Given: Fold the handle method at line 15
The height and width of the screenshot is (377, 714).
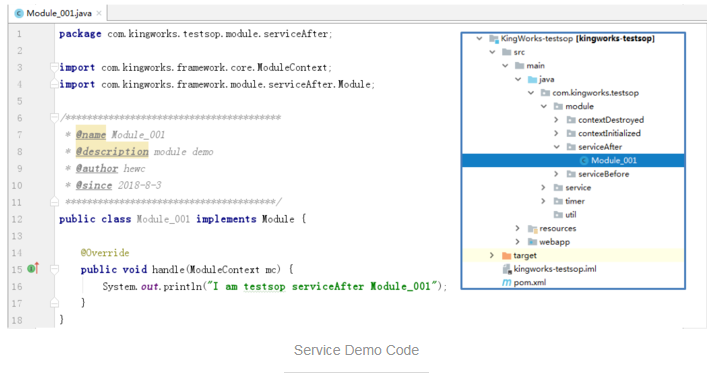Looking at the screenshot, I should pos(54,270).
